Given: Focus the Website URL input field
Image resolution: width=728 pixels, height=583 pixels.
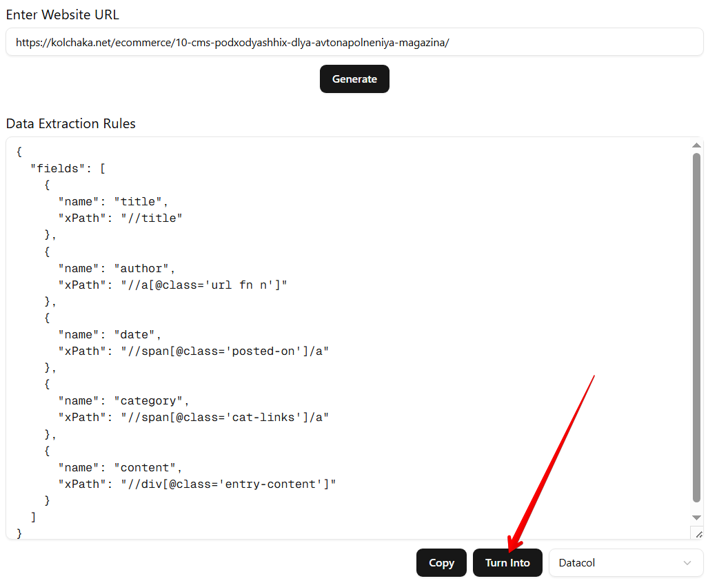Looking at the screenshot, I should click(354, 42).
